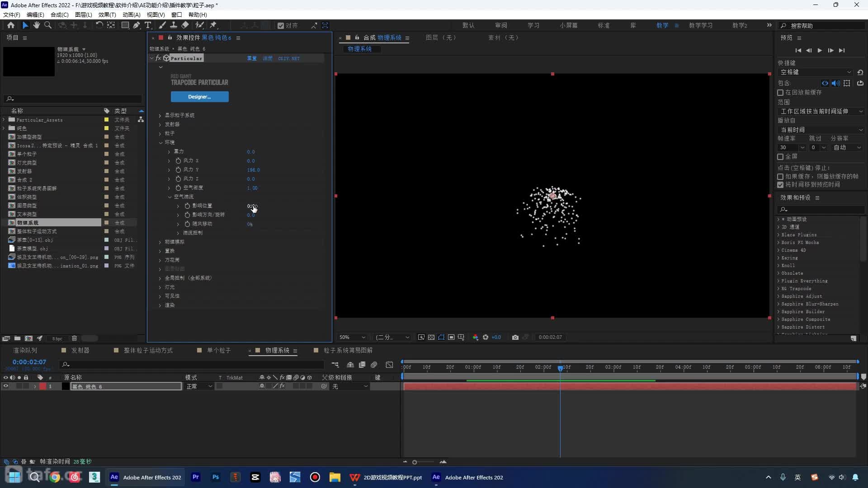Open the graph editor icon in timeline
Viewport: 868px width, 488px height.
click(389, 365)
